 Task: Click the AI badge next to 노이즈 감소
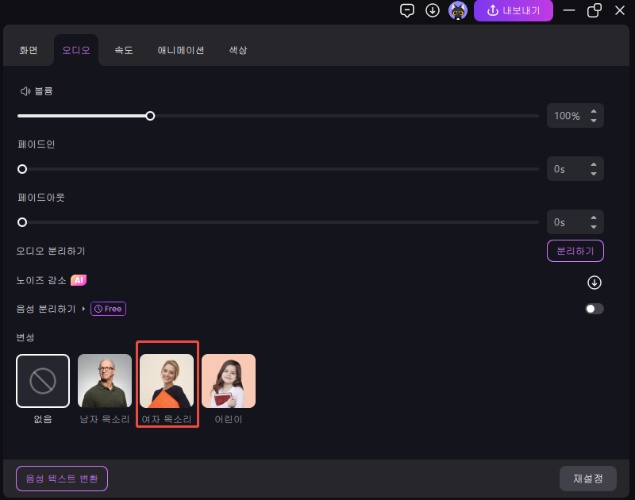(x=79, y=280)
